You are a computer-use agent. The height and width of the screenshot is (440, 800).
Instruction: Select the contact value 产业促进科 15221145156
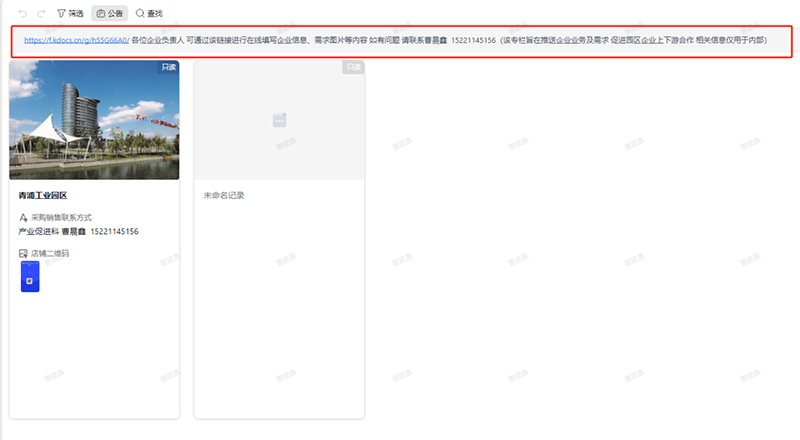78,231
